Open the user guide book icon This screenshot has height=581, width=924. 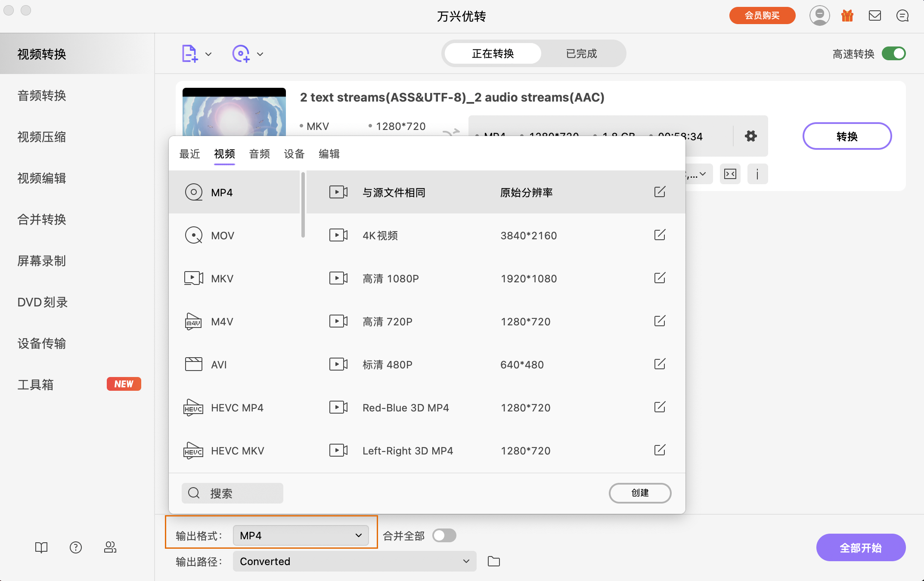click(41, 547)
